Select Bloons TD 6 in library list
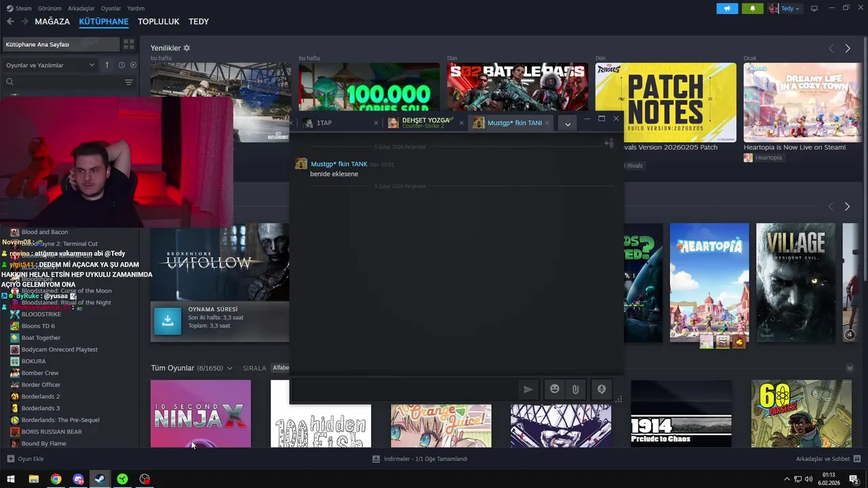868x488 pixels. coord(38,326)
